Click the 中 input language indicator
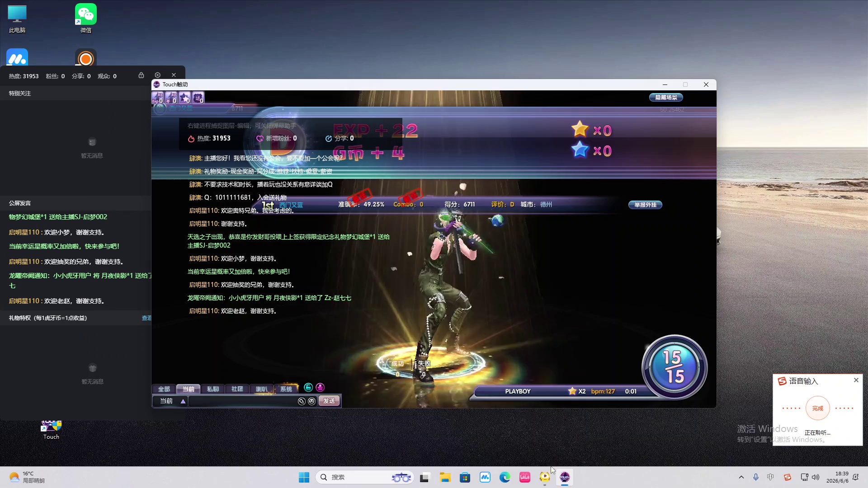The height and width of the screenshot is (488, 868). click(x=770, y=477)
